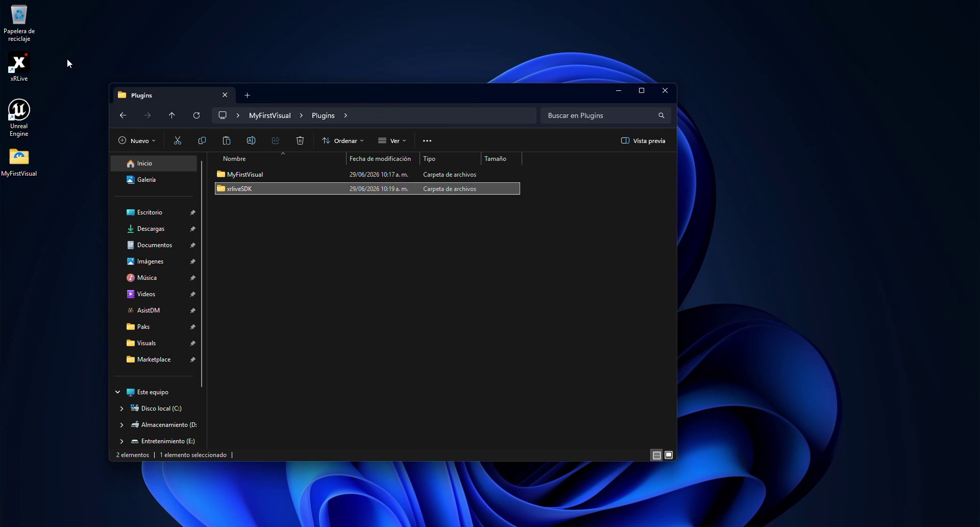The height and width of the screenshot is (527, 980).
Task: Click the Paste clipboard icon
Action: tap(227, 140)
